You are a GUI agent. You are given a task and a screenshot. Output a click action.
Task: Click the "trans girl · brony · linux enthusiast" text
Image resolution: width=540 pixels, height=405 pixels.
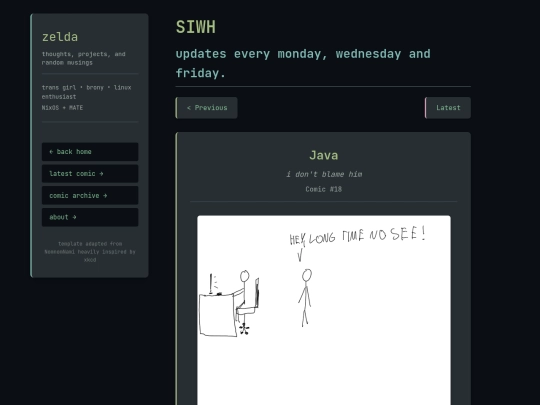pyautogui.click(x=86, y=92)
